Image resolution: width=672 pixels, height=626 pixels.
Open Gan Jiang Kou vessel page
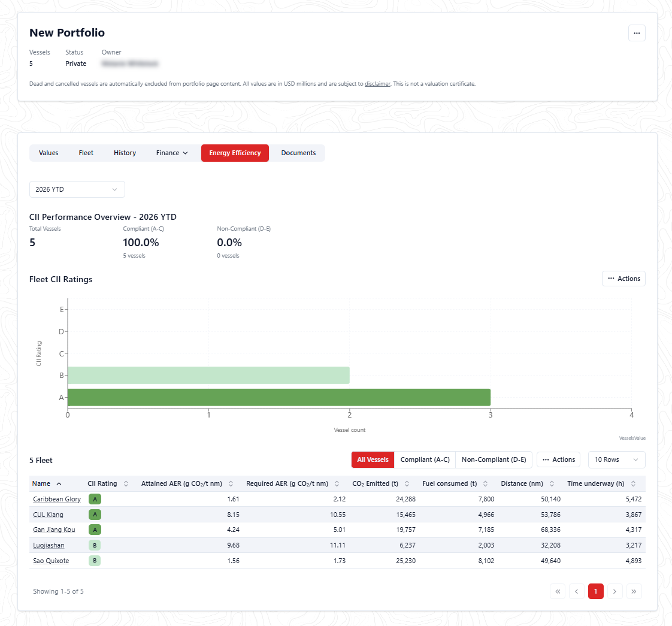click(x=54, y=530)
